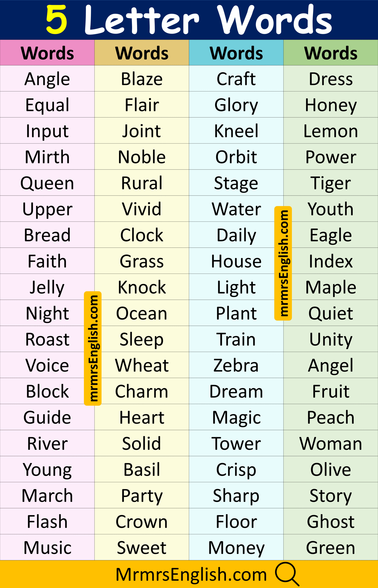This screenshot has width=378, height=588.
Task: Open the MrmrsEnglish.com link in footer
Action: pos(191,574)
